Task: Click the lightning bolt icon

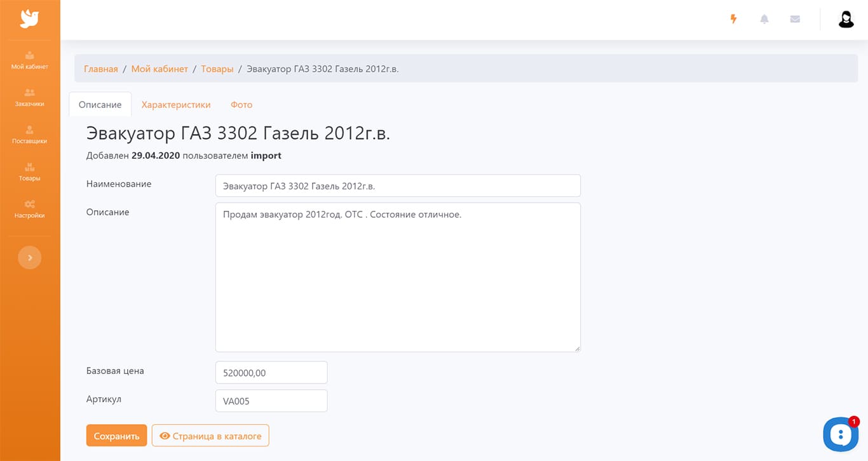Action: tap(733, 19)
